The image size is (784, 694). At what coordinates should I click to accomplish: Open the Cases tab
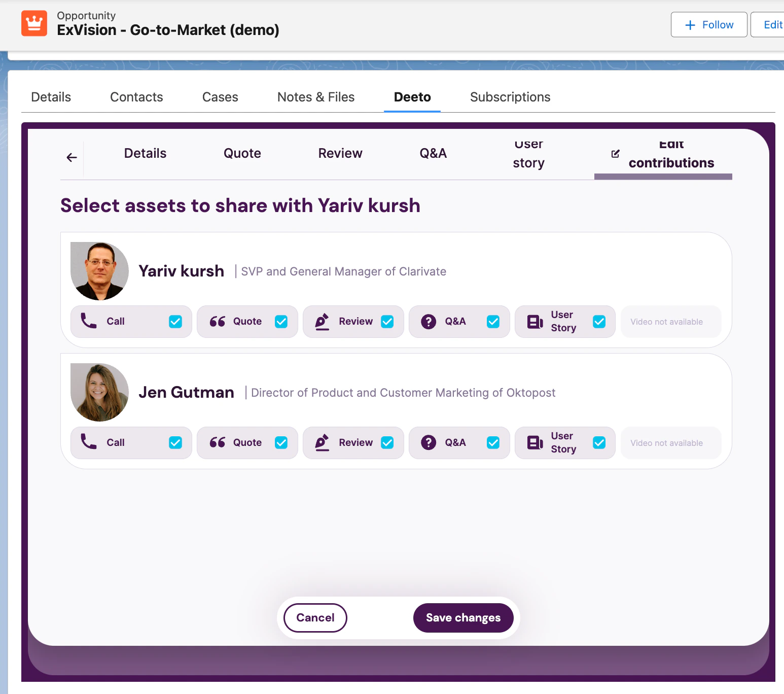(x=220, y=97)
